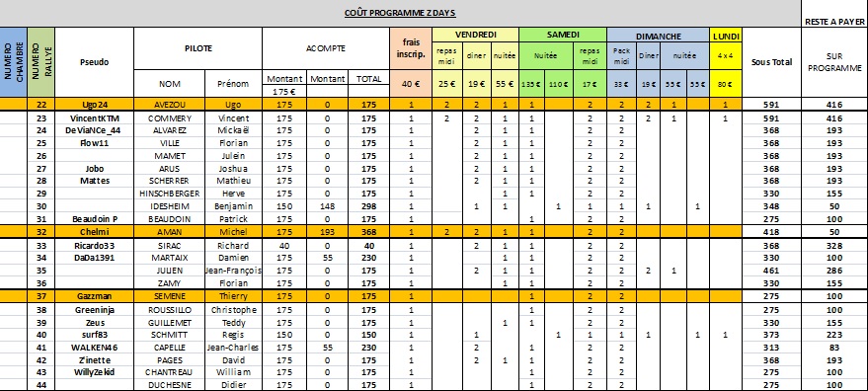Click the VENDREDI header cell
The width and height of the screenshot is (868, 391).
click(476, 35)
